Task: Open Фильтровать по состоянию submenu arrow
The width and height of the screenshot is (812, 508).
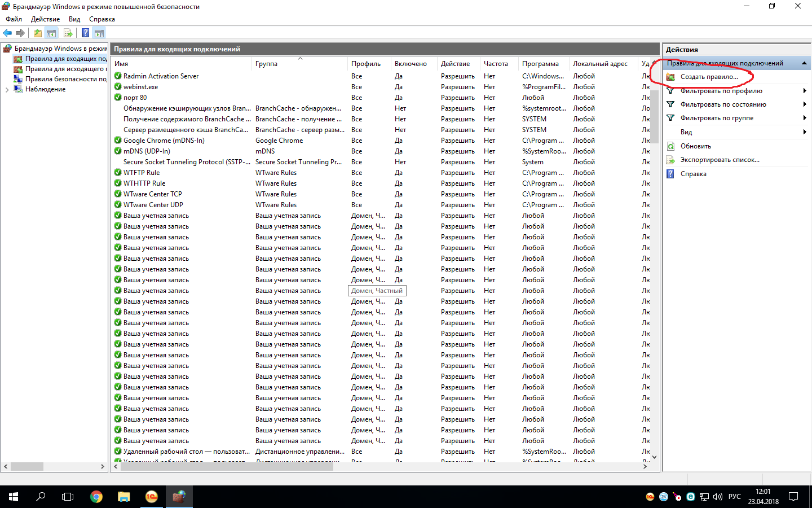Action: tap(805, 104)
